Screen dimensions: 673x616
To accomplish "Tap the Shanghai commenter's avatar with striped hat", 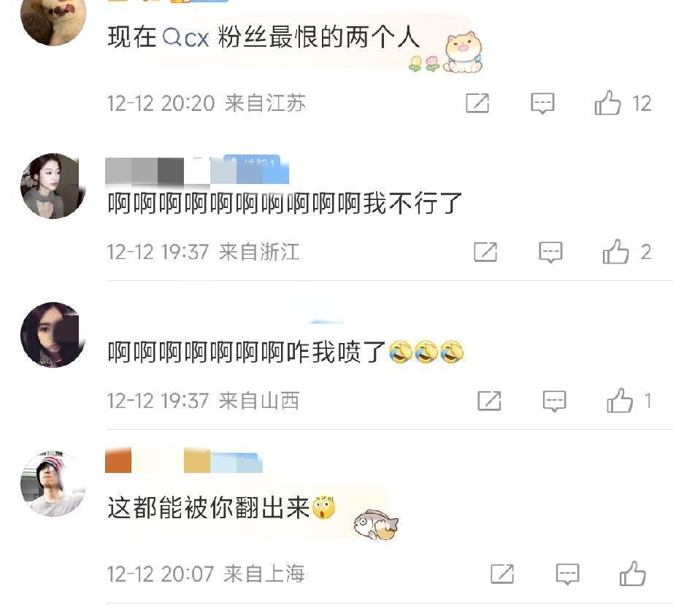I will (x=53, y=483).
